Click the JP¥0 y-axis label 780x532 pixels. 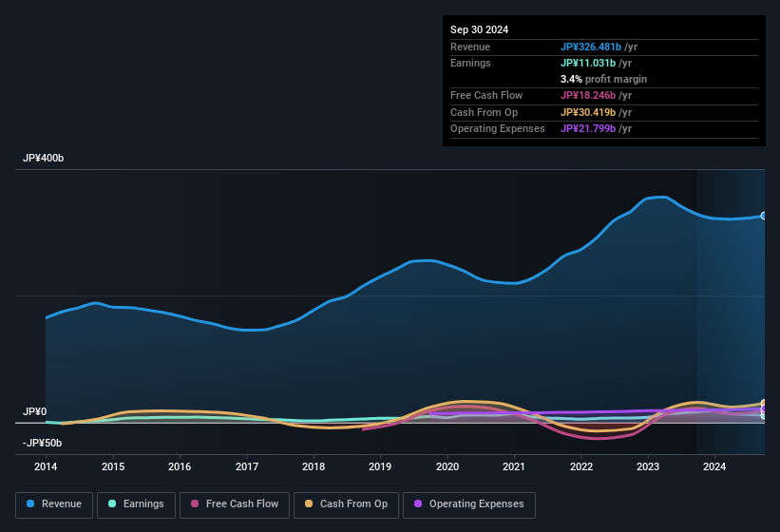[x=35, y=411]
